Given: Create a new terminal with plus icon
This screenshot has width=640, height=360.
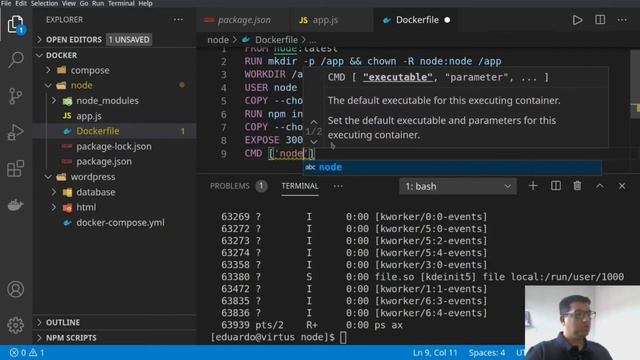Looking at the screenshot, I should [x=533, y=186].
